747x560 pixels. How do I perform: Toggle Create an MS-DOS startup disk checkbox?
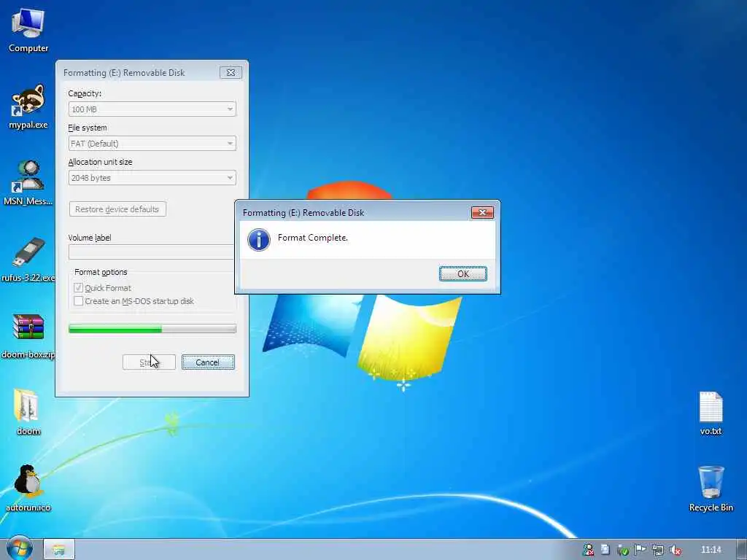point(79,301)
